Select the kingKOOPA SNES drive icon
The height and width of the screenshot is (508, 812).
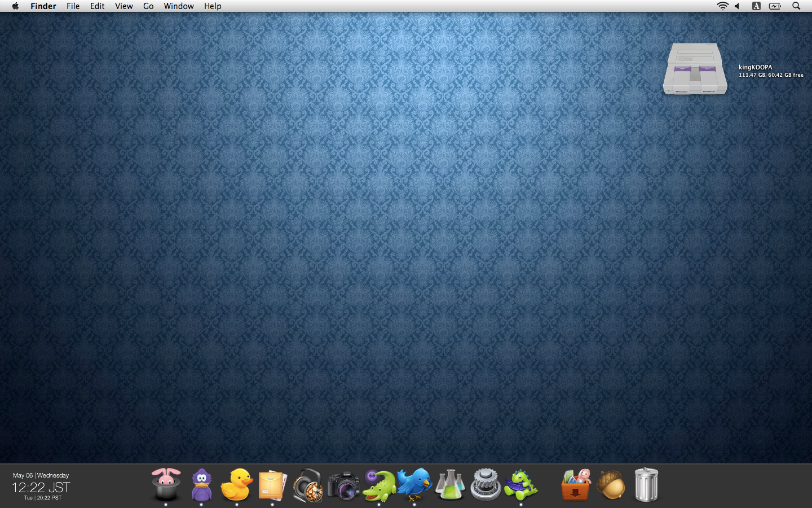695,69
